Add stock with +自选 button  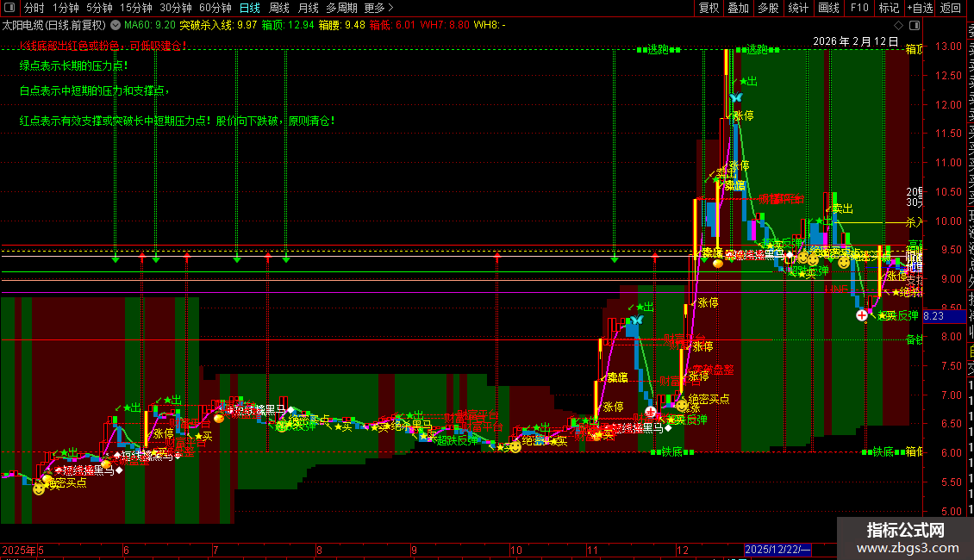coord(921,8)
